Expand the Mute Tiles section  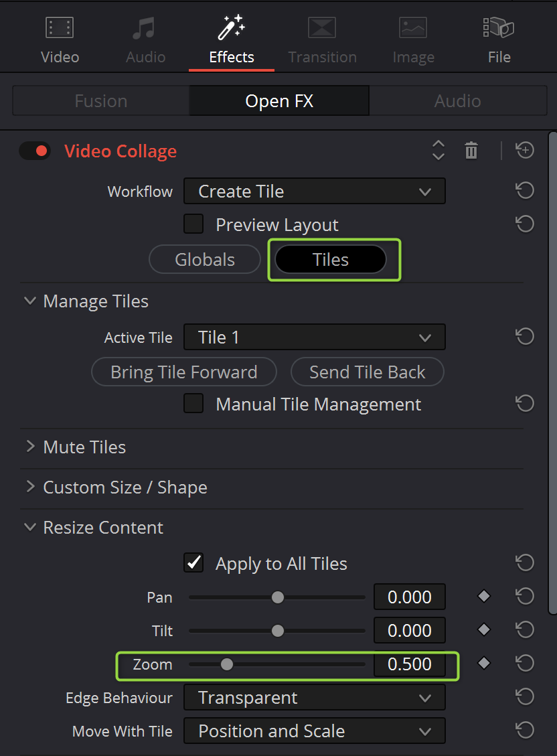30,447
